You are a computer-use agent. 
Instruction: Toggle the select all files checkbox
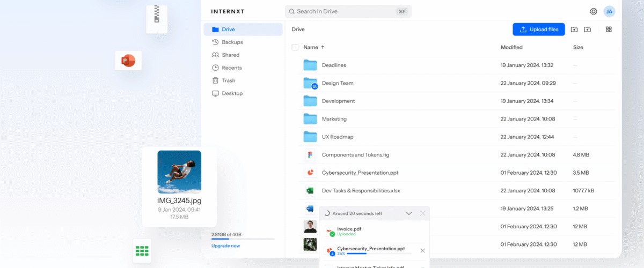295,47
